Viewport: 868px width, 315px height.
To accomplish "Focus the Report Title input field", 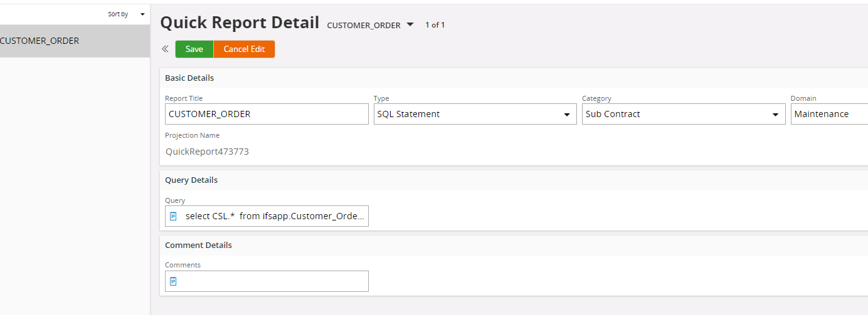I will coord(267,114).
